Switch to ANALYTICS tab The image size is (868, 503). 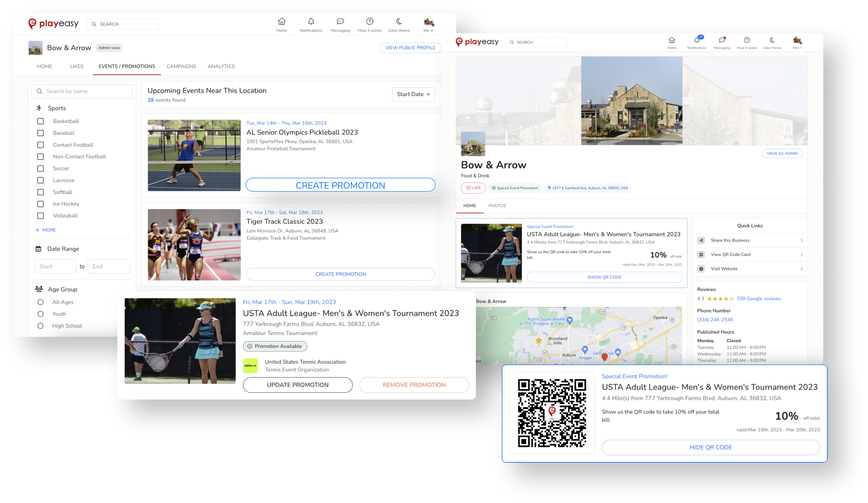click(x=221, y=66)
